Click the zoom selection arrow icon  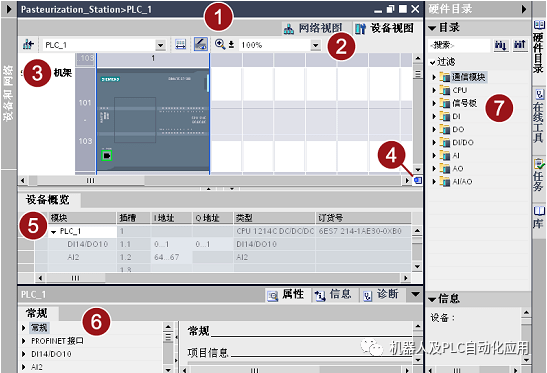pyautogui.click(x=231, y=45)
